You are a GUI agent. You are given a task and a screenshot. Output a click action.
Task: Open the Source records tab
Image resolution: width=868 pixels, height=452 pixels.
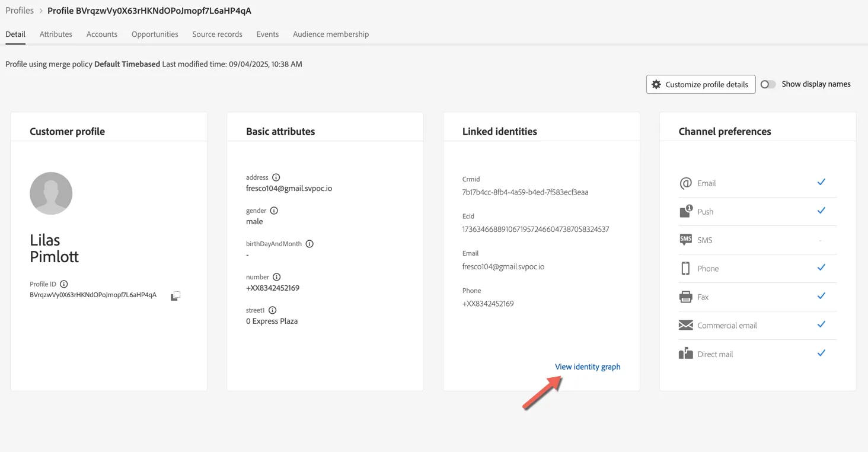217,34
